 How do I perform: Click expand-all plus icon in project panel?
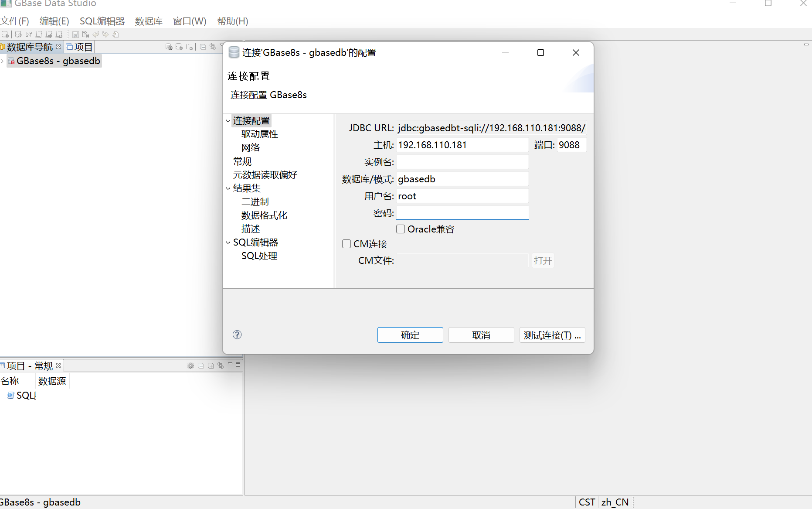[x=211, y=366]
